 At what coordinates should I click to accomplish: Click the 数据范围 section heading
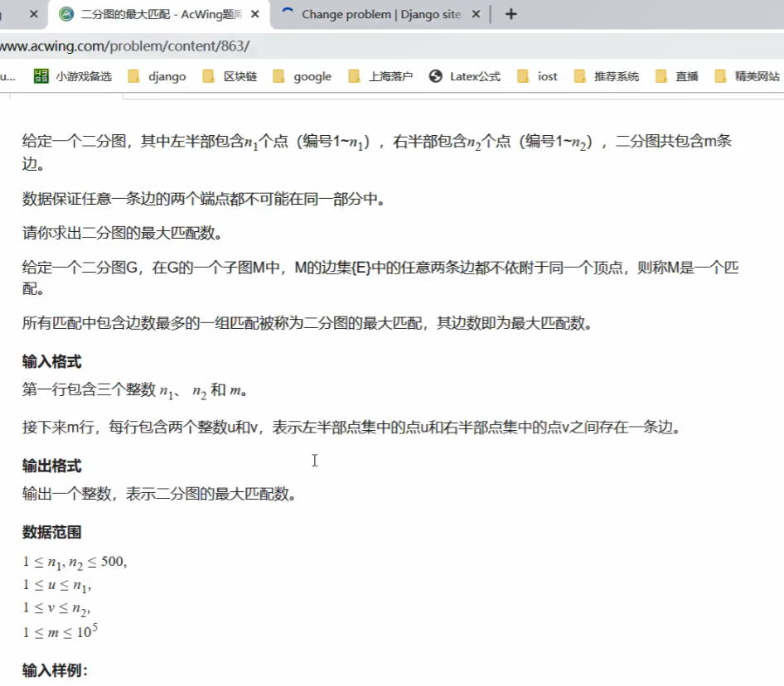[x=51, y=532]
